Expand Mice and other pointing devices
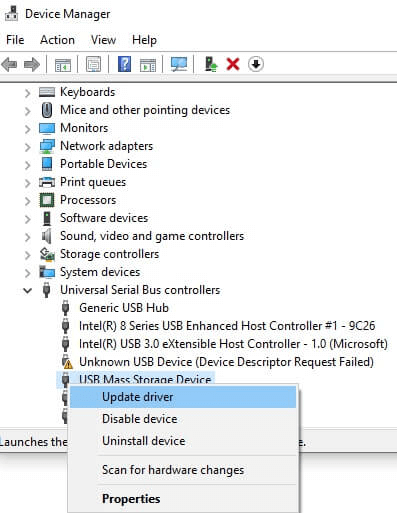This screenshot has width=397, height=513. (x=28, y=111)
